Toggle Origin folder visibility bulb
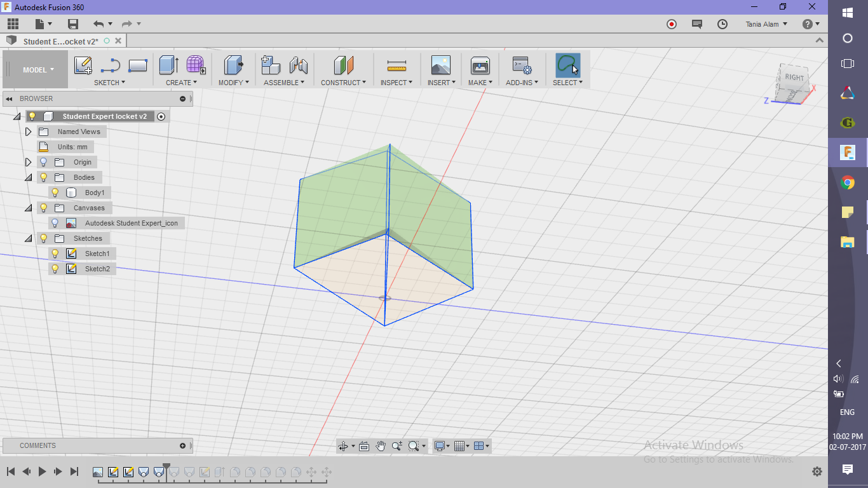 43,162
